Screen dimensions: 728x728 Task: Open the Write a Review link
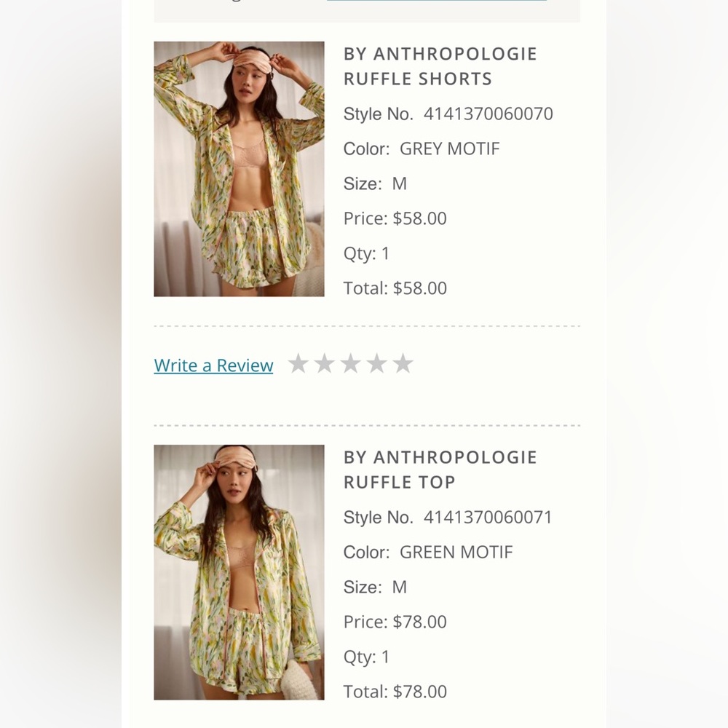pyautogui.click(x=213, y=365)
